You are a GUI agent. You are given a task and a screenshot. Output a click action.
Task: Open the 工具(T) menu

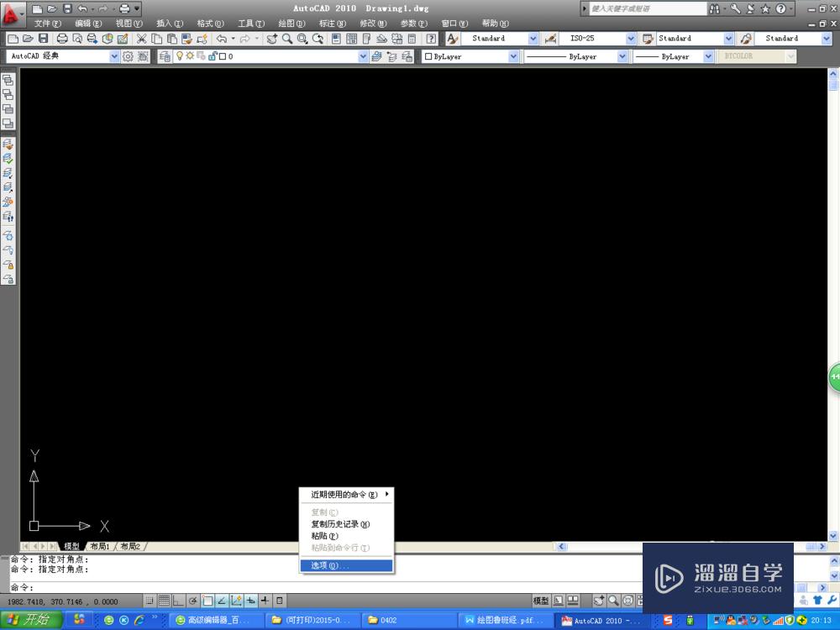coord(251,24)
